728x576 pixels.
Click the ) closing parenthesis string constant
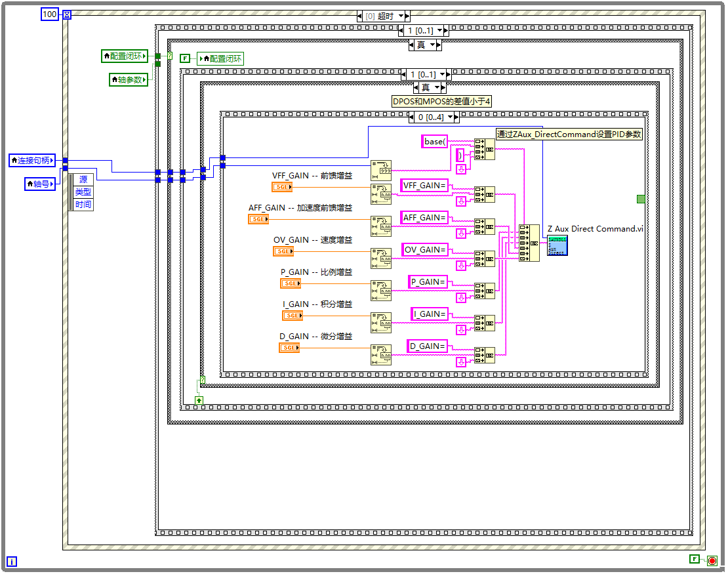click(x=460, y=155)
